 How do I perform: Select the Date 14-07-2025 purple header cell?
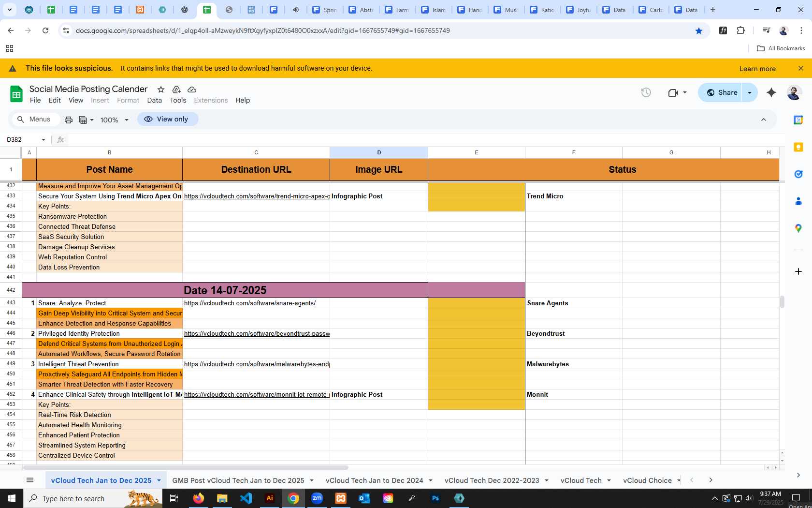click(225, 290)
